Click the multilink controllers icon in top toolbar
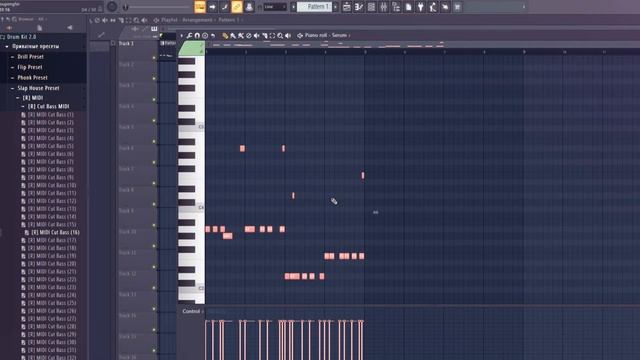This screenshot has height=360, width=640. (249, 7)
